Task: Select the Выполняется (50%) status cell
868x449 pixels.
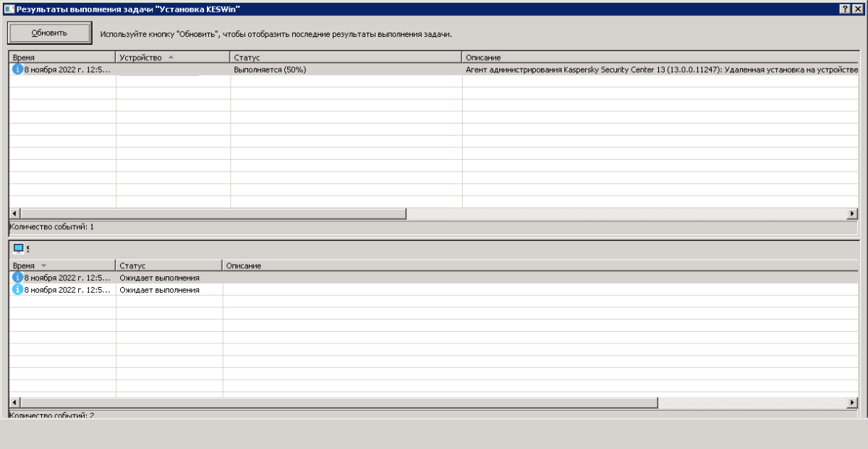Action: pos(346,69)
